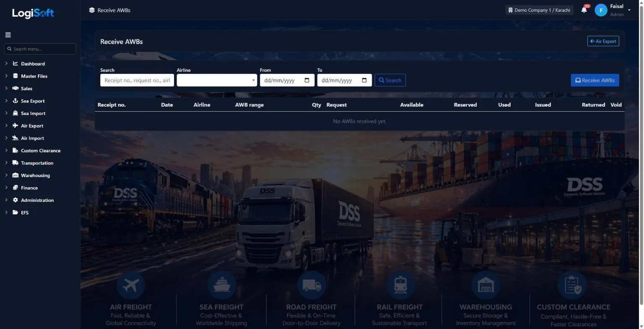Screen dimensions: 644x329
Task: Click the From date field
Action: point(287,80)
